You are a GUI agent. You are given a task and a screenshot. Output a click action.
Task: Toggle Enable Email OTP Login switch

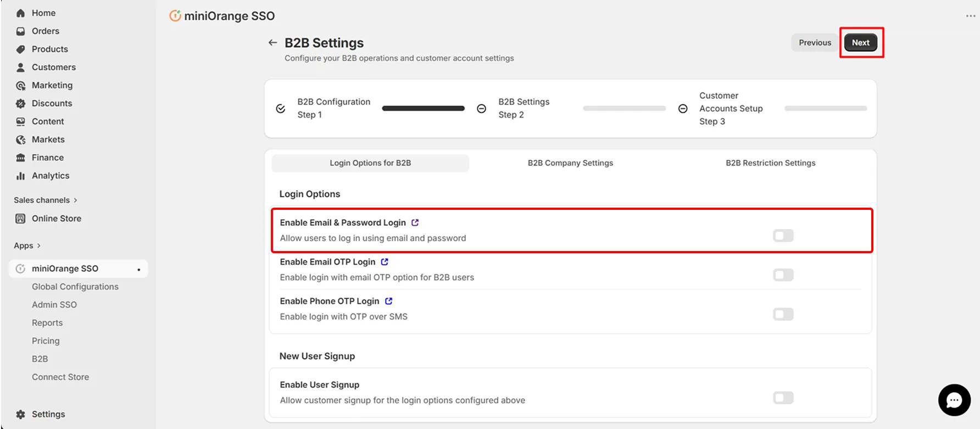tap(783, 275)
